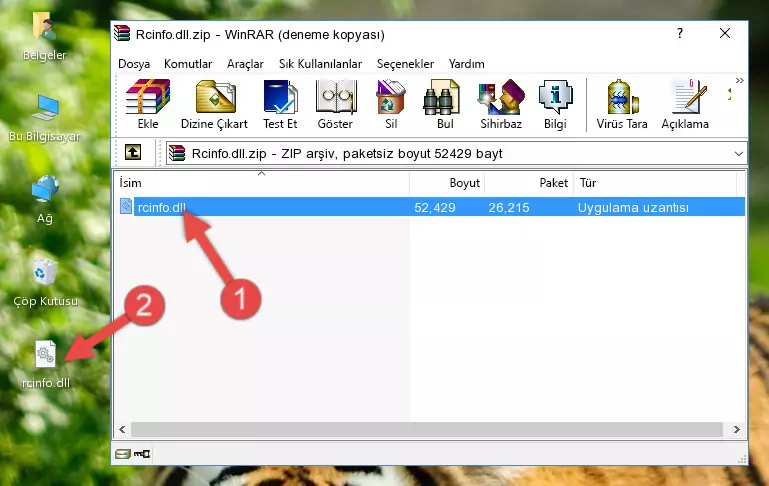Click the Uygulama uzantısı type cell
769x486 pixels.
tap(633, 207)
